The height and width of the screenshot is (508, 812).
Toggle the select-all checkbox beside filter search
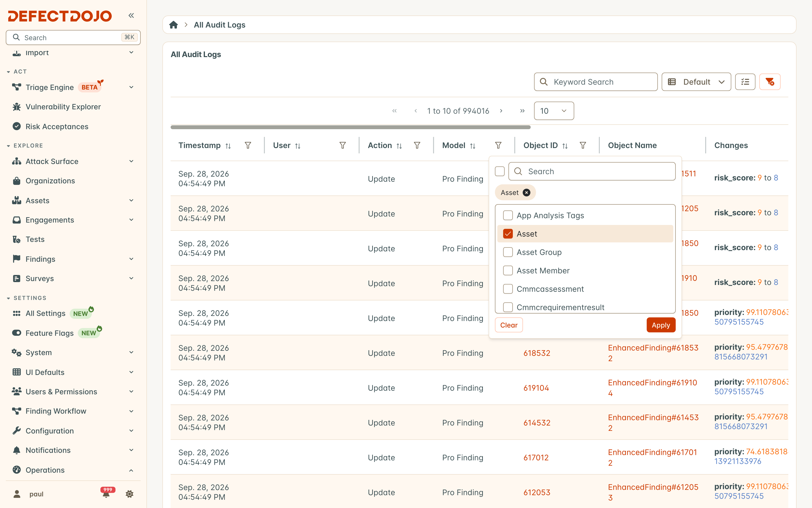[500, 171]
